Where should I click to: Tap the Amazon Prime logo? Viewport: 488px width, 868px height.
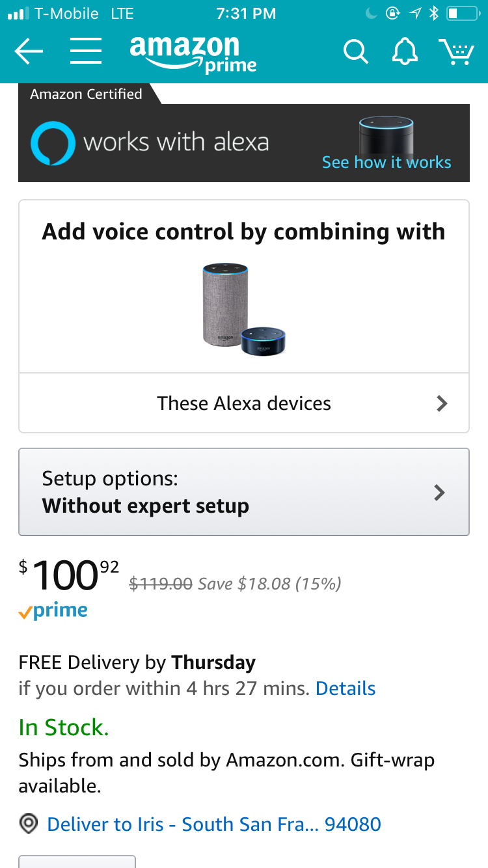193,53
